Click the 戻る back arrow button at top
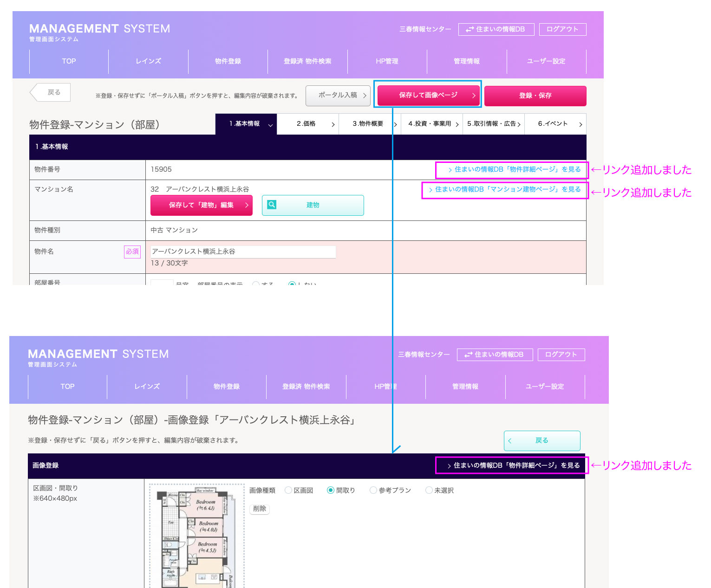Screen dimensions: 711x588 (50, 92)
